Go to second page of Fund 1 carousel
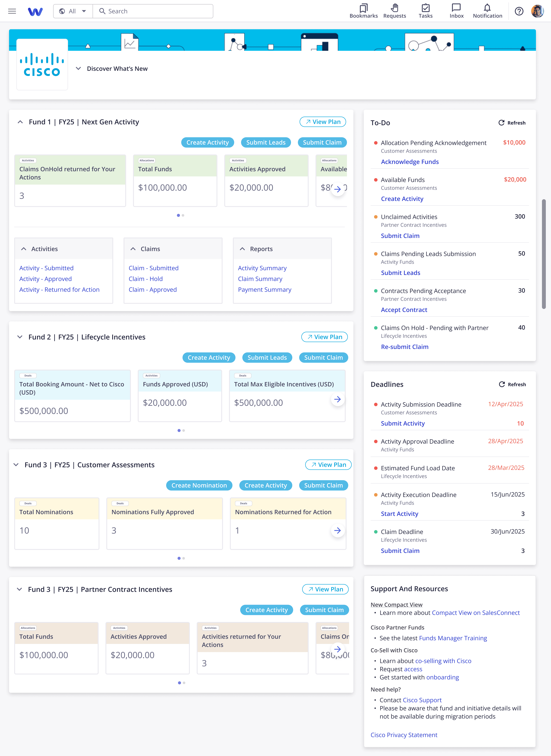This screenshot has width=551, height=756. point(183,215)
